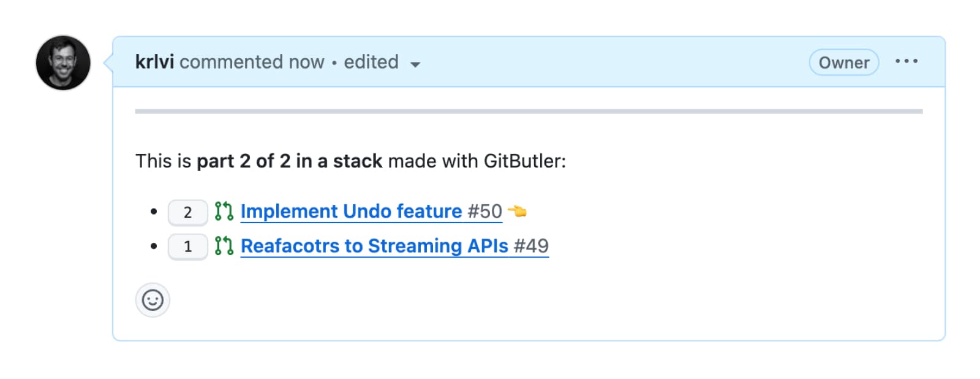This screenshot has width=980, height=379.
Task: Click the #50 pull request number
Action: click(x=484, y=211)
